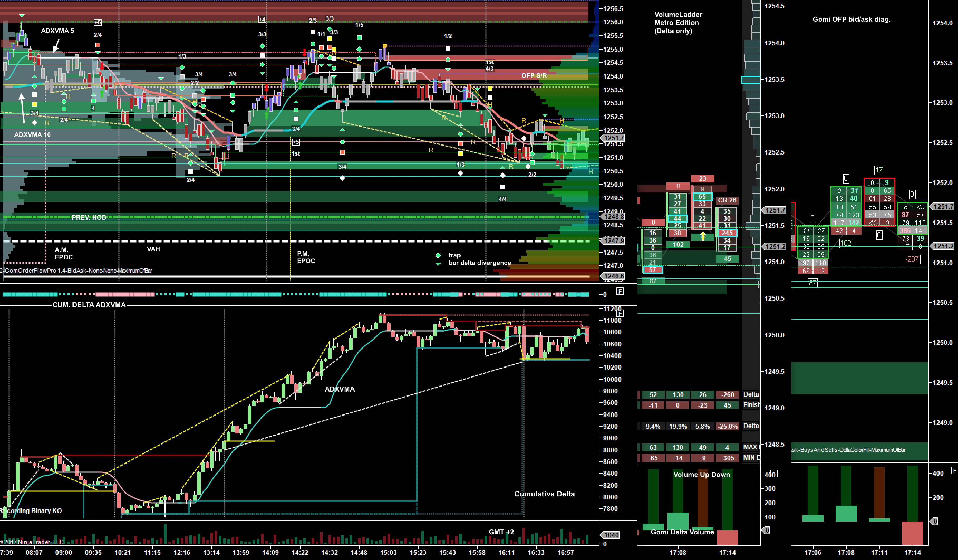This screenshot has width=958, height=560.
Task: Click the -23 value in Finish row
Action: tap(703, 405)
